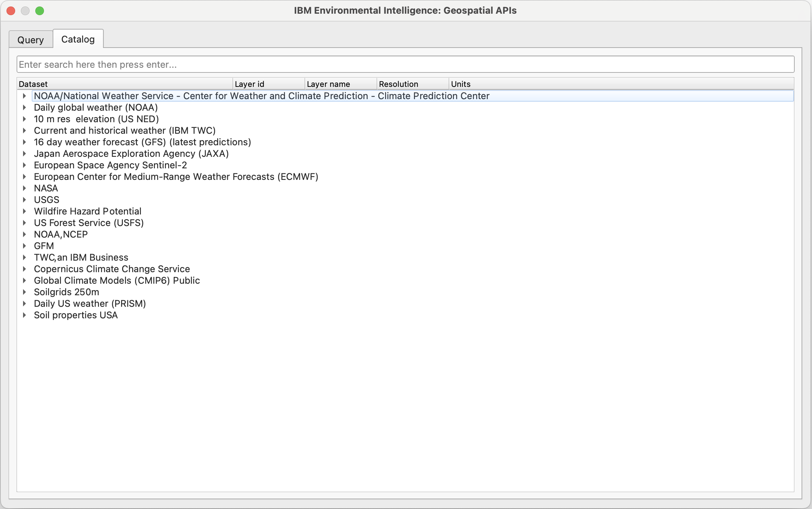Expand the Global Climate Models (CMIP6) arrow
The width and height of the screenshot is (812, 509).
tap(24, 280)
